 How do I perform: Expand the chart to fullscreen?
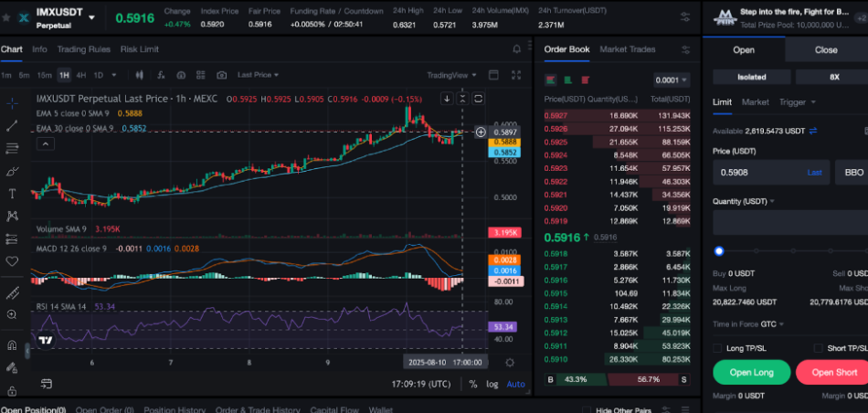tap(516, 75)
